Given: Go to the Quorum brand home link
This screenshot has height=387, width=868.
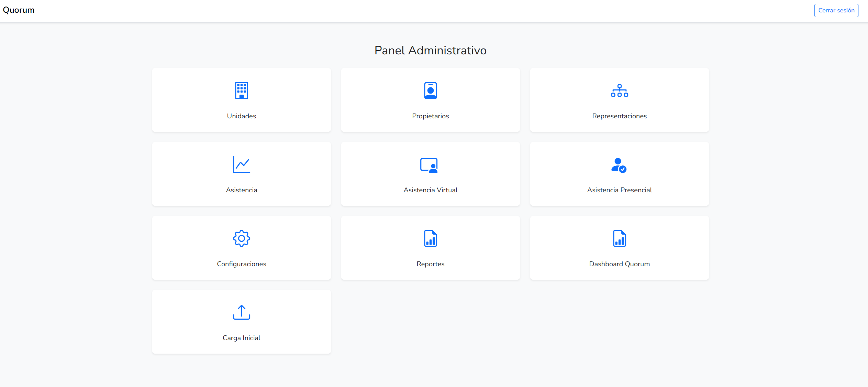Looking at the screenshot, I should point(19,10).
